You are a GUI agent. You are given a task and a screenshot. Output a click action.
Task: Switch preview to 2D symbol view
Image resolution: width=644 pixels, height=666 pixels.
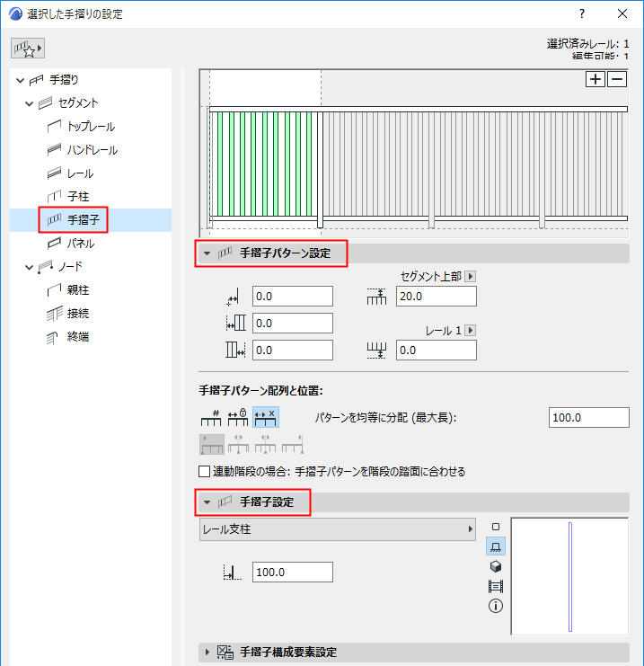(496, 527)
